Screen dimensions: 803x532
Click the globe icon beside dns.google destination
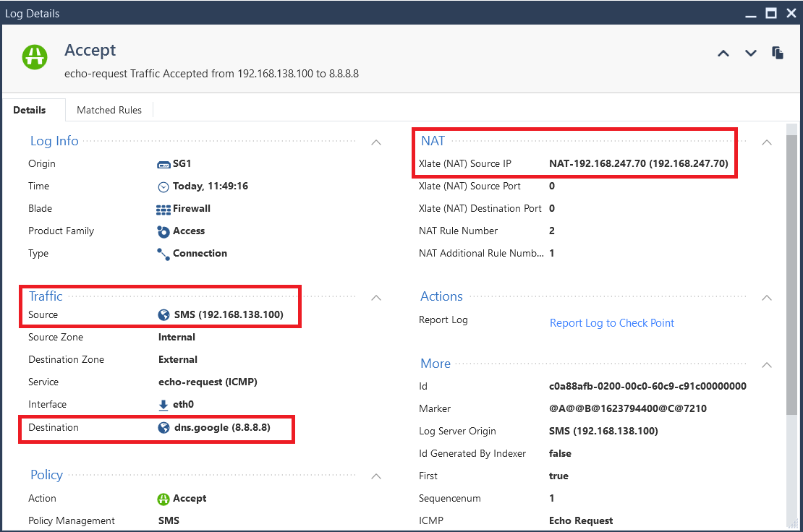coord(164,428)
